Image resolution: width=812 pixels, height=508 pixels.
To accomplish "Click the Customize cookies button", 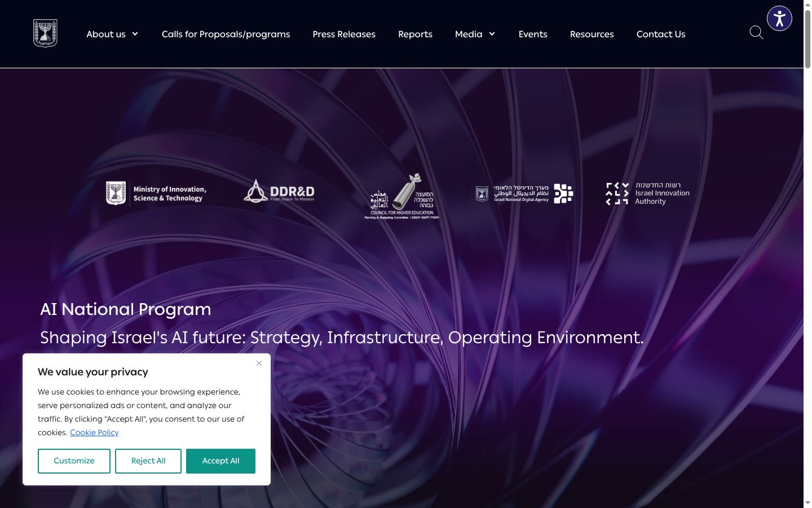I will click(x=74, y=461).
